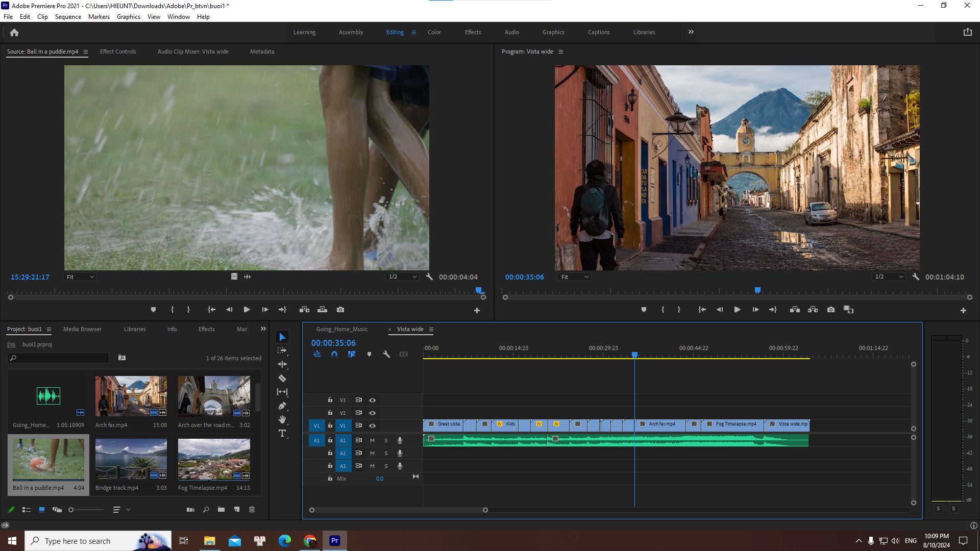The width and height of the screenshot is (980, 551).
Task: Expand Project panel tab overflow chevrons
Action: (x=263, y=329)
